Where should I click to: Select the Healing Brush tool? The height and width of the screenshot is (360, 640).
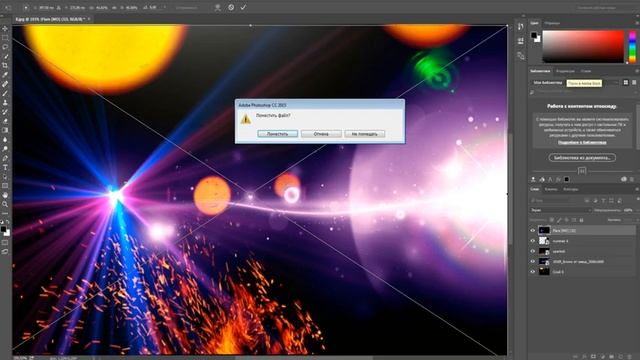pyautogui.click(x=5, y=84)
